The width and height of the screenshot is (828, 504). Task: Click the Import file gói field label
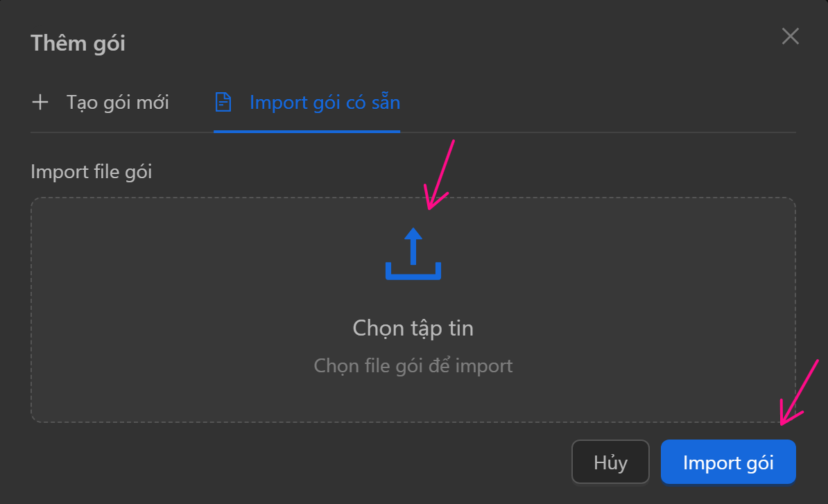pyautogui.click(x=92, y=171)
